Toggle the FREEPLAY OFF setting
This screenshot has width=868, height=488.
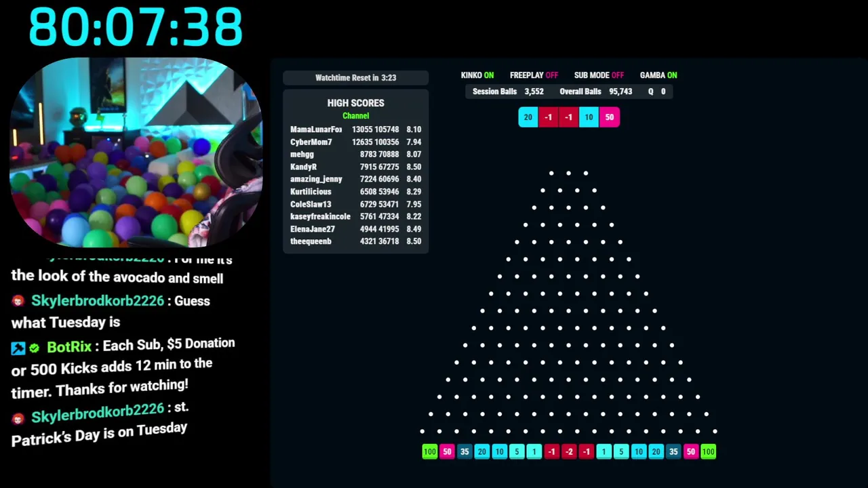pos(534,75)
